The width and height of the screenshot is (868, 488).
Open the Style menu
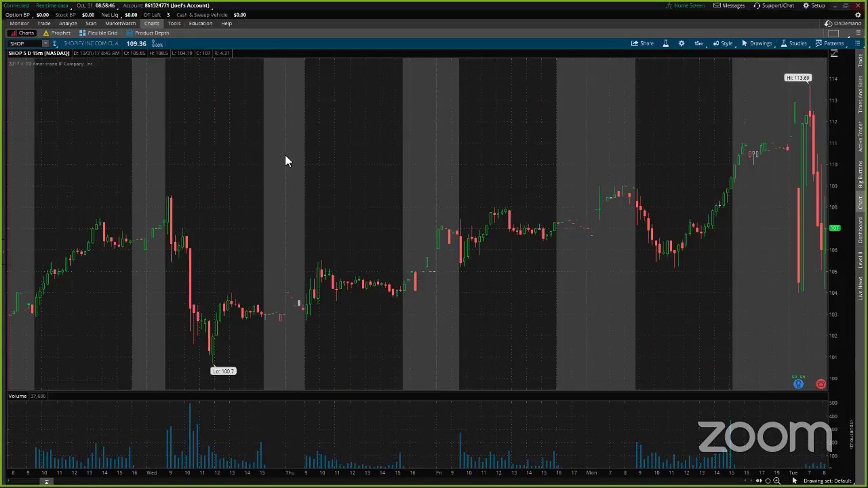pyautogui.click(x=722, y=43)
